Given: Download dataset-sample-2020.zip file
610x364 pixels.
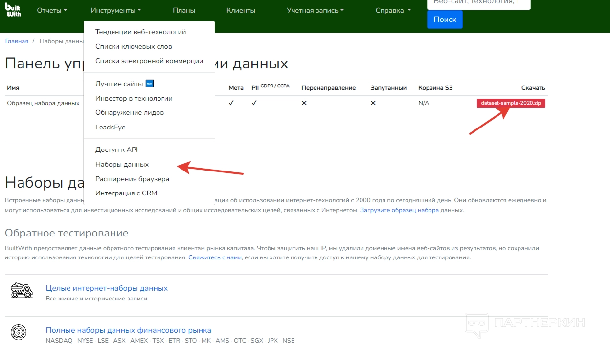Looking at the screenshot, I should (511, 103).
